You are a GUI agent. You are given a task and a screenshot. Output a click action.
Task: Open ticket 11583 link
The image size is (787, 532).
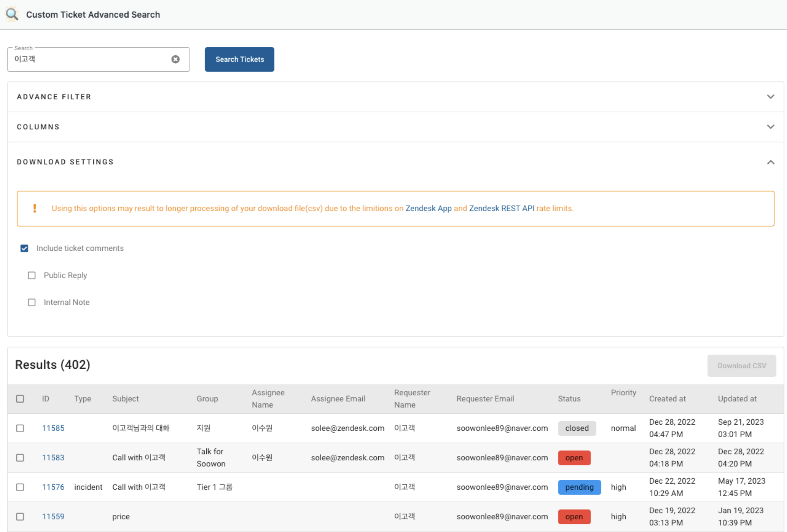point(53,457)
